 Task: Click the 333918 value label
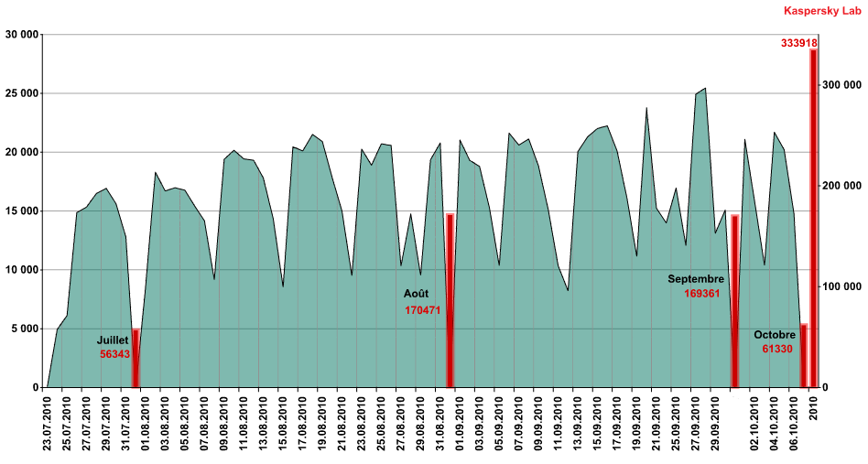[798, 43]
